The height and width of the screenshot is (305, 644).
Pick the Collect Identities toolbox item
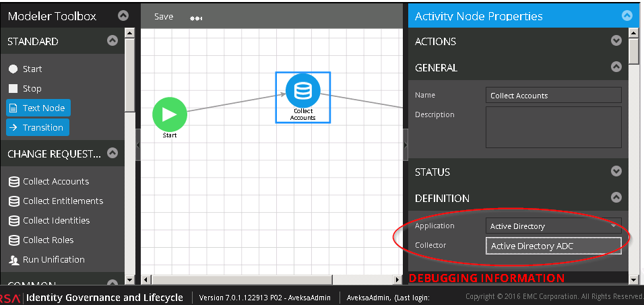(50, 220)
